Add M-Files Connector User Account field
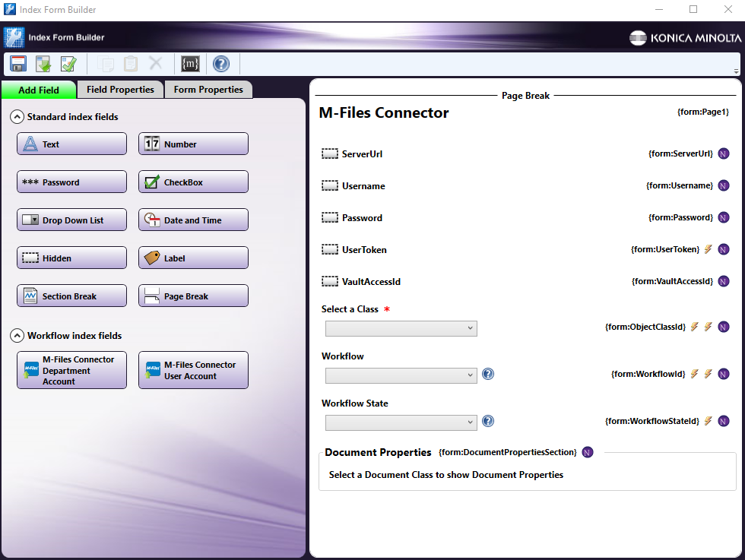745x560 pixels. 193,370
